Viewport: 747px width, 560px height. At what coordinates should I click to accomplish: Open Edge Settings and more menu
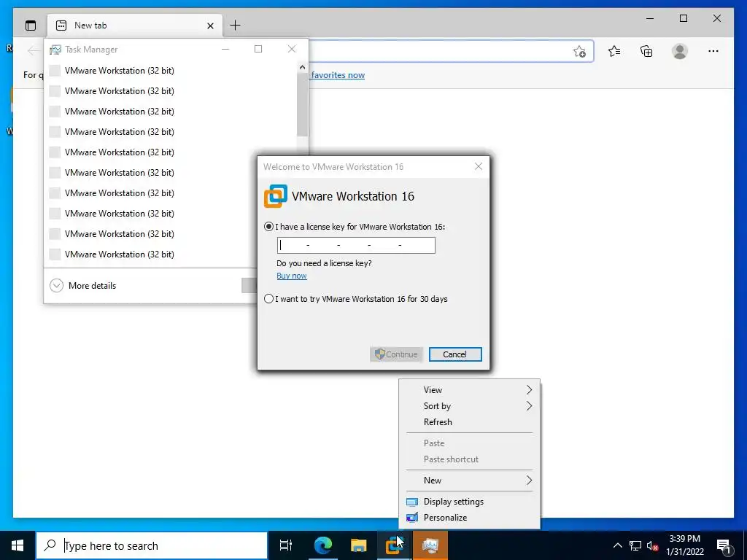713,51
